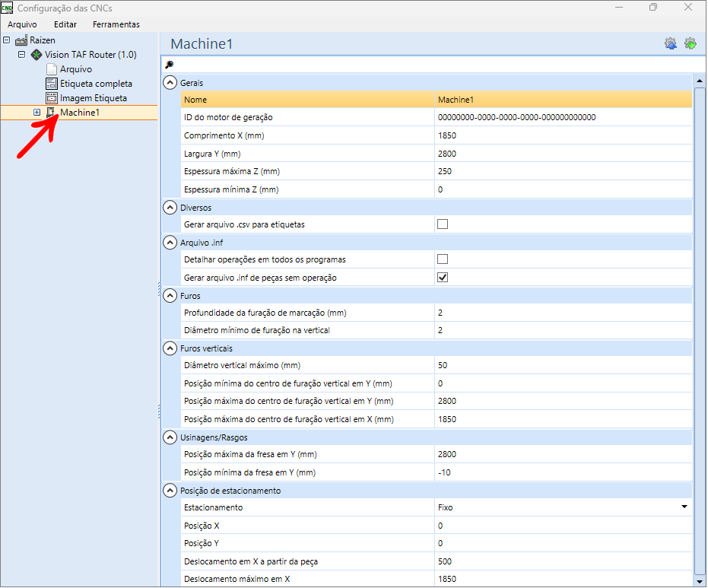708x588 pixels.
Task: Edit Posição Y value in estacionamento
Action: (x=563, y=543)
